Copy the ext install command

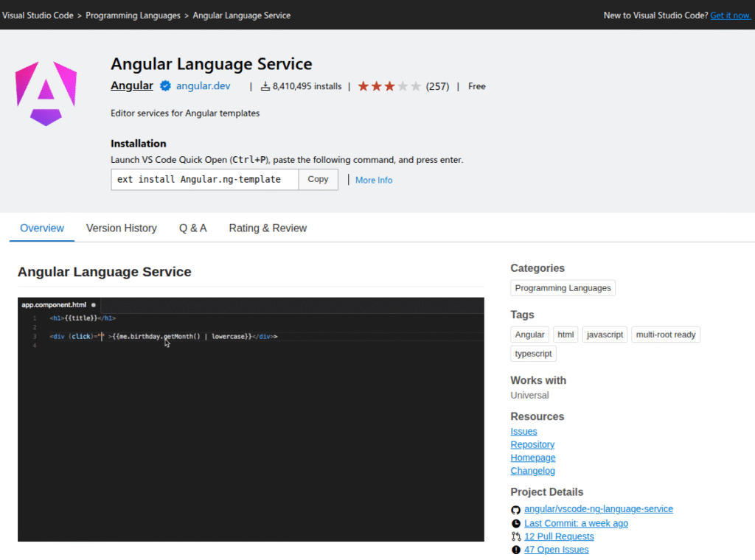click(319, 180)
